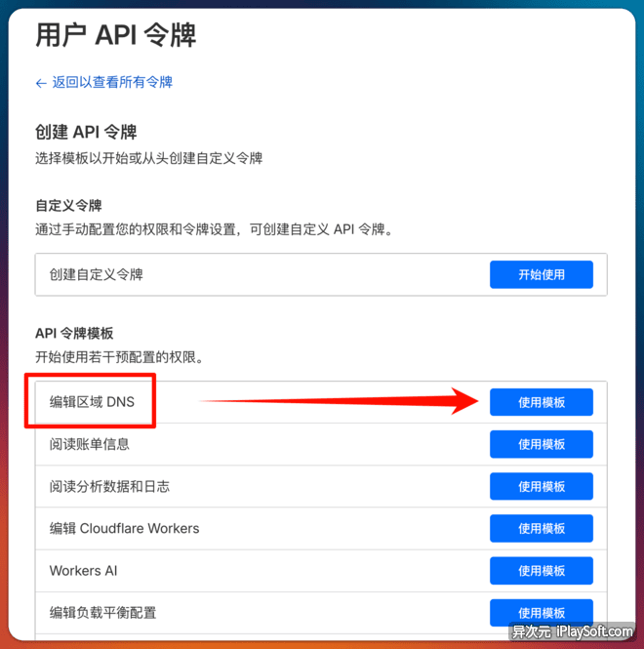Click 使用模板 for 编辑 Cloudflare Workers
644x649 pixels.
pyautogui.click(x=541, y=528)
